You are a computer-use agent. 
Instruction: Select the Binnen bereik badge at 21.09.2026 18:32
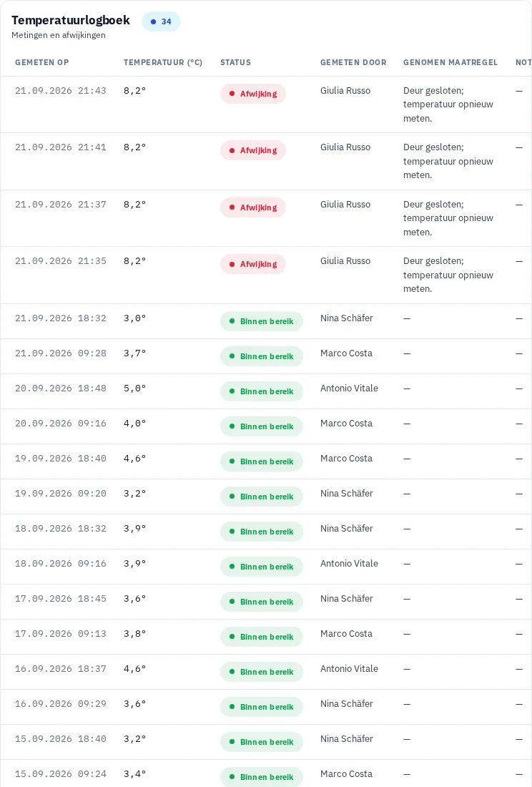click(x=261, y=321)
